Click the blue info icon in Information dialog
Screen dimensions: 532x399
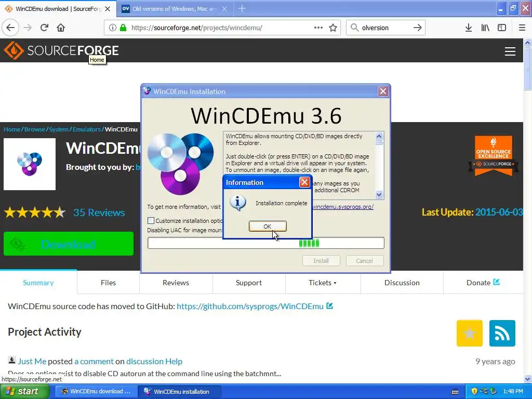click(x=238, y=203)
